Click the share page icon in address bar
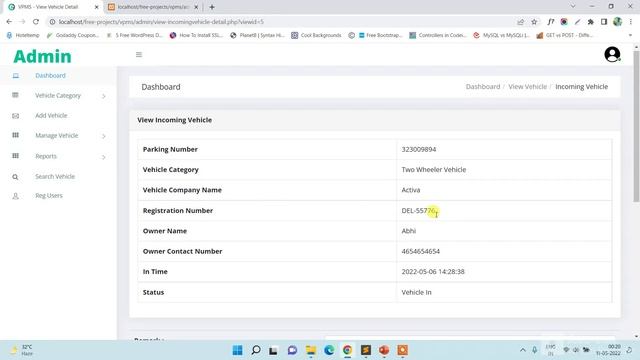 (x=520, y=22)
